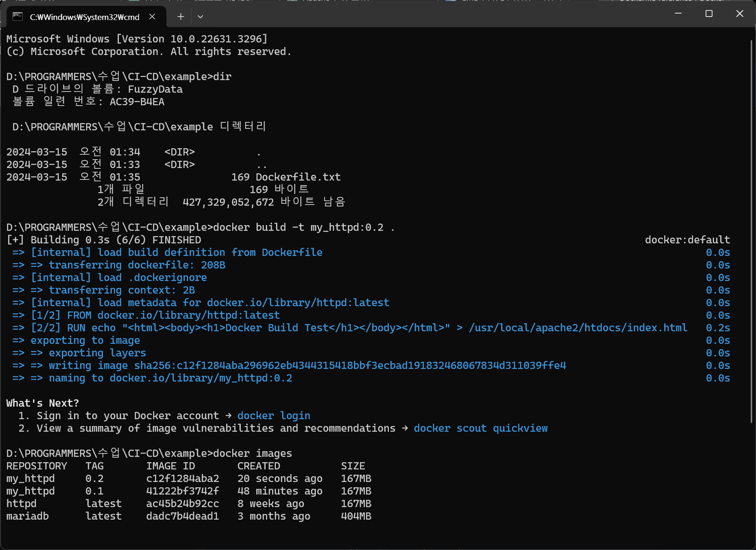This screenshot has height=550, width=756.
Task: Click the 'exporting to image' line
Action: coord(76,340)
